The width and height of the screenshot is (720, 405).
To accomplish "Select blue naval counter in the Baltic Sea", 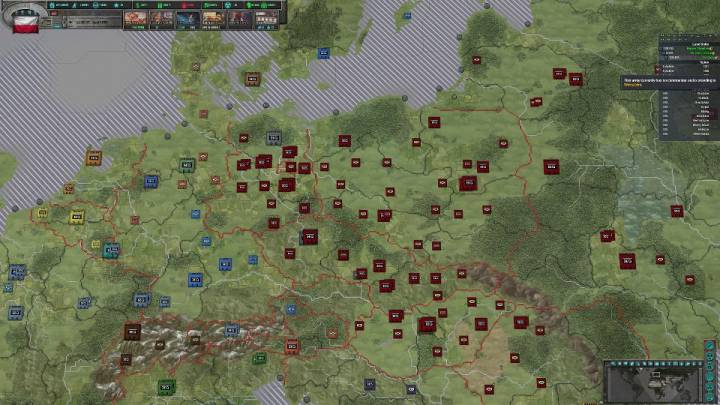I will 323,53.
